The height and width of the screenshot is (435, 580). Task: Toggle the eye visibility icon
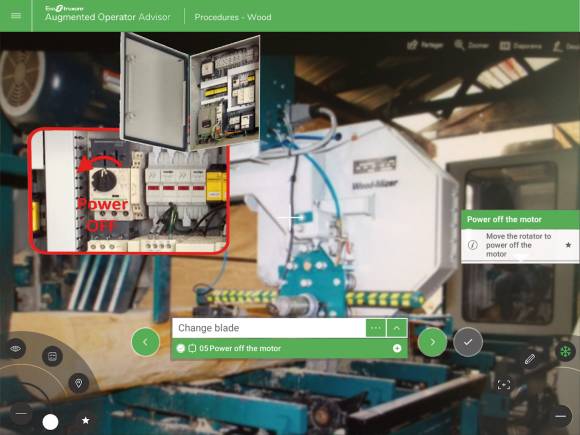pos(16,348)
